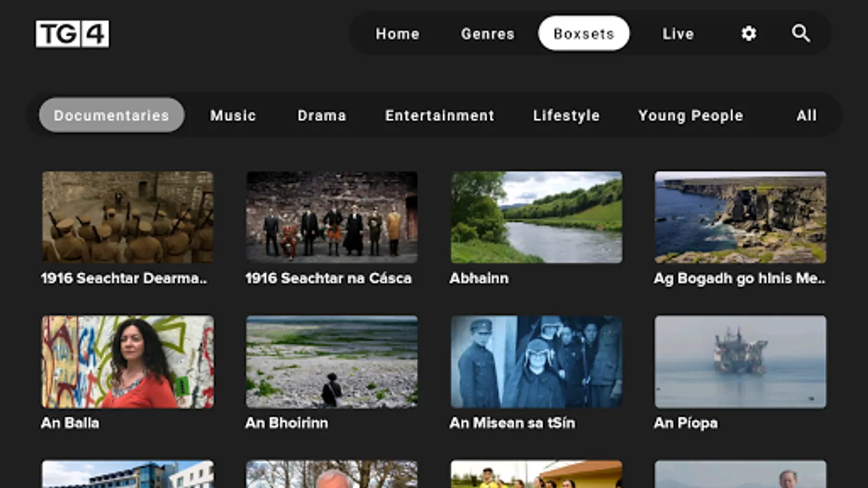Open the 1916 Seachtar na Cásca thumbnail
868x488 pixels.
coord(332,217)
